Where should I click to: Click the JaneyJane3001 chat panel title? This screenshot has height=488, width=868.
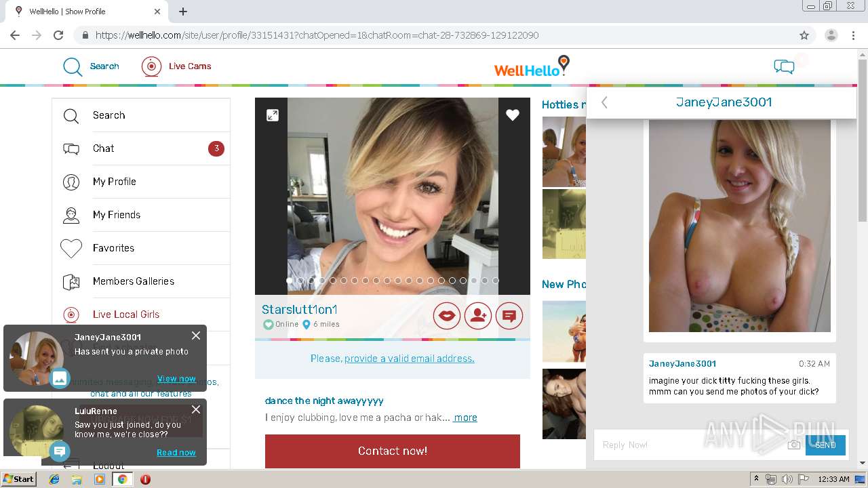coord(724,102)
